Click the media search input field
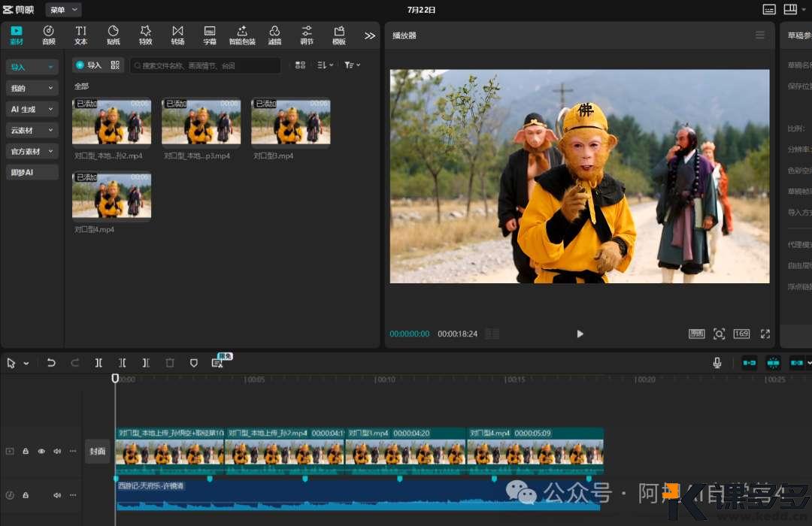Image resolution: width=812 pixels, height=526 pixels. (205, 65)
